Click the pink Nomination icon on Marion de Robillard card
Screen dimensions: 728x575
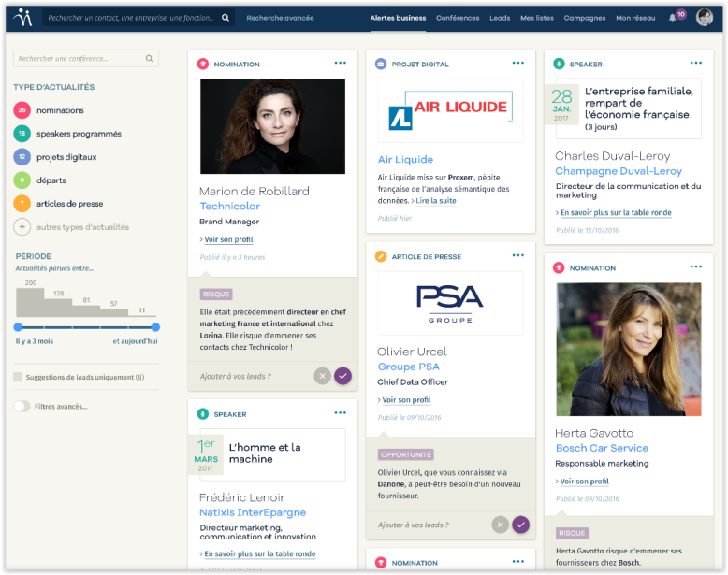pos(203,64)
